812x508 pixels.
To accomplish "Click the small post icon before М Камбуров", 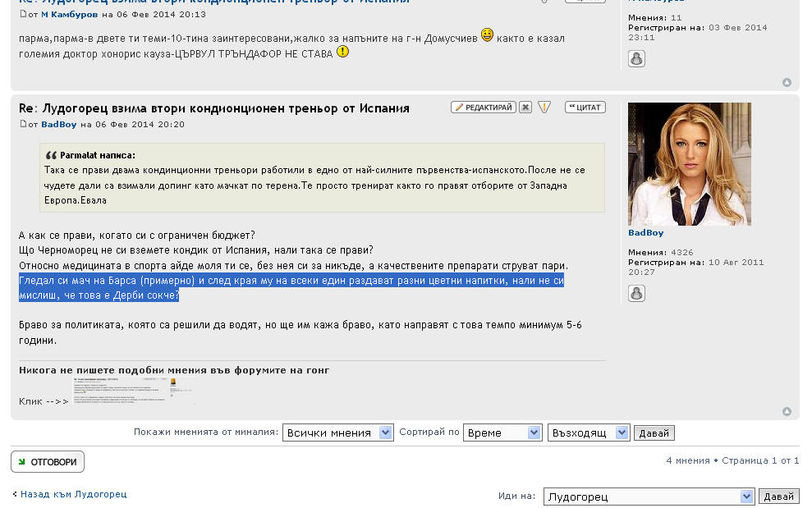I will [23, 14].
